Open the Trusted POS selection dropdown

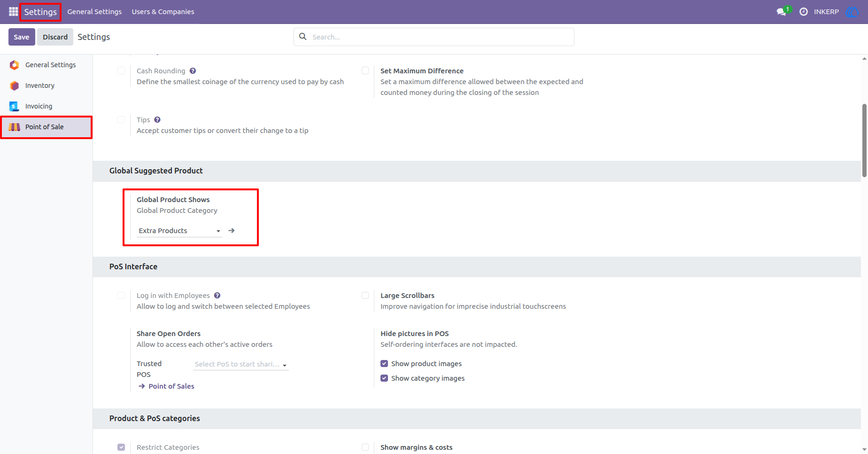241,364
